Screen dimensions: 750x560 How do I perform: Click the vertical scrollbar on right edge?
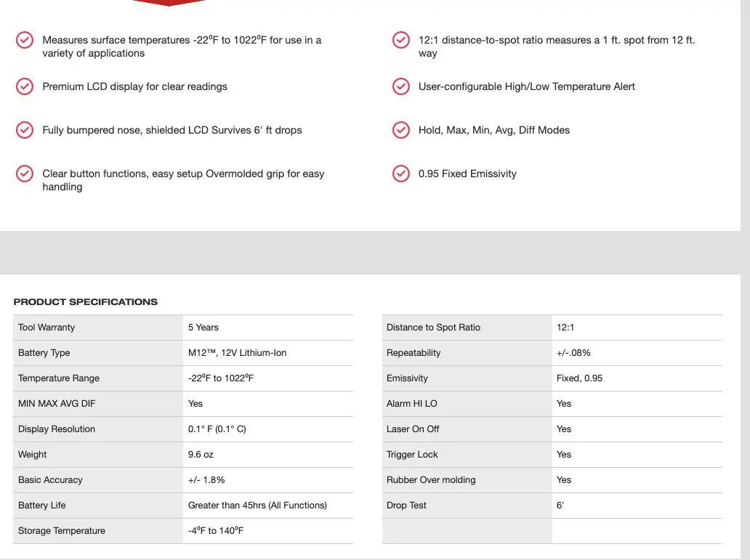point(745,280)
